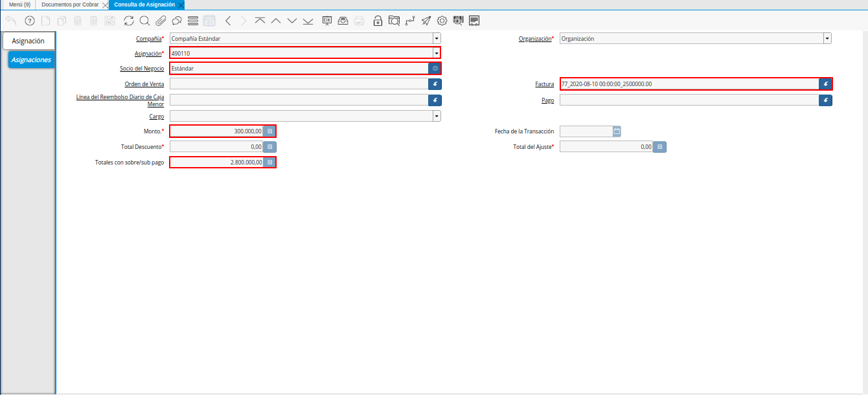Screen dimensions: 868x395
Task: Switch to the Documentos por Cobrar tab
Action: point(70,5)
